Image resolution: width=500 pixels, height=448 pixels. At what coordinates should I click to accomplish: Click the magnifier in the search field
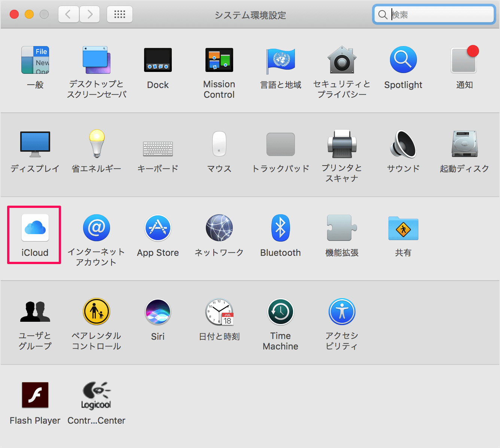point(383,15)
